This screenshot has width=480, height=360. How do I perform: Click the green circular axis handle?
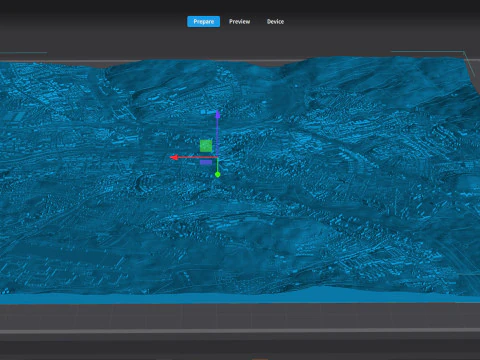pos(217,174)
